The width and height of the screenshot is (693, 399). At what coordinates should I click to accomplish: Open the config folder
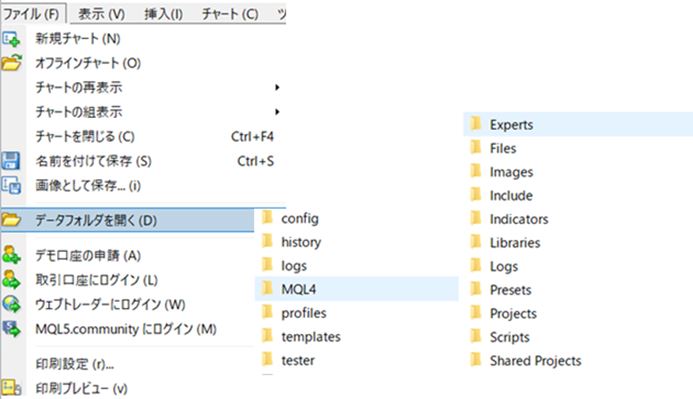tap(300, 218)
